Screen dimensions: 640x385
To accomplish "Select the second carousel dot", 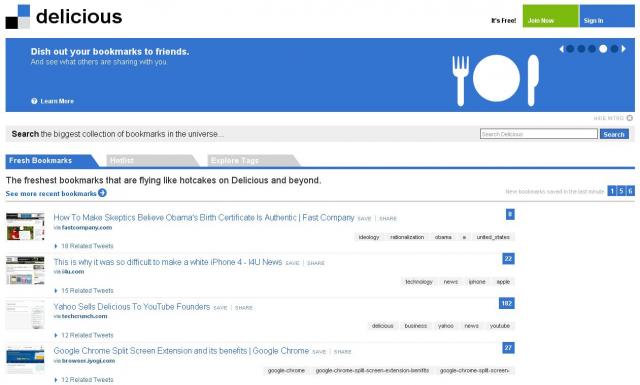I will tap(581, 49).
